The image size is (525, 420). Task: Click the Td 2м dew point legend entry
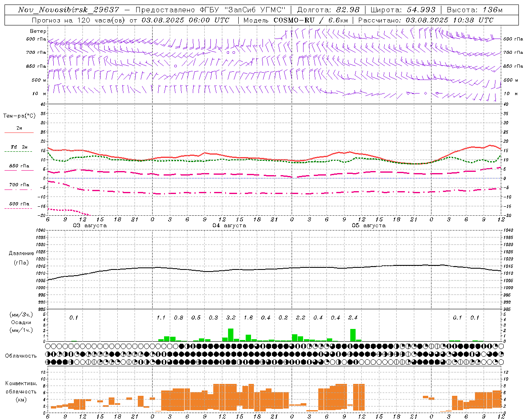pyautogui.click(x=19, y=147)
